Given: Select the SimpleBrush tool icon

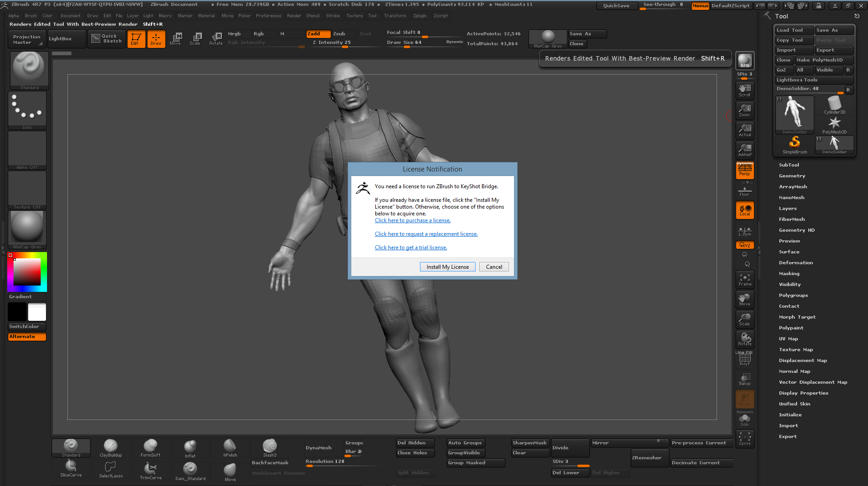Looking at the screenshot, I should click(795, 145).
